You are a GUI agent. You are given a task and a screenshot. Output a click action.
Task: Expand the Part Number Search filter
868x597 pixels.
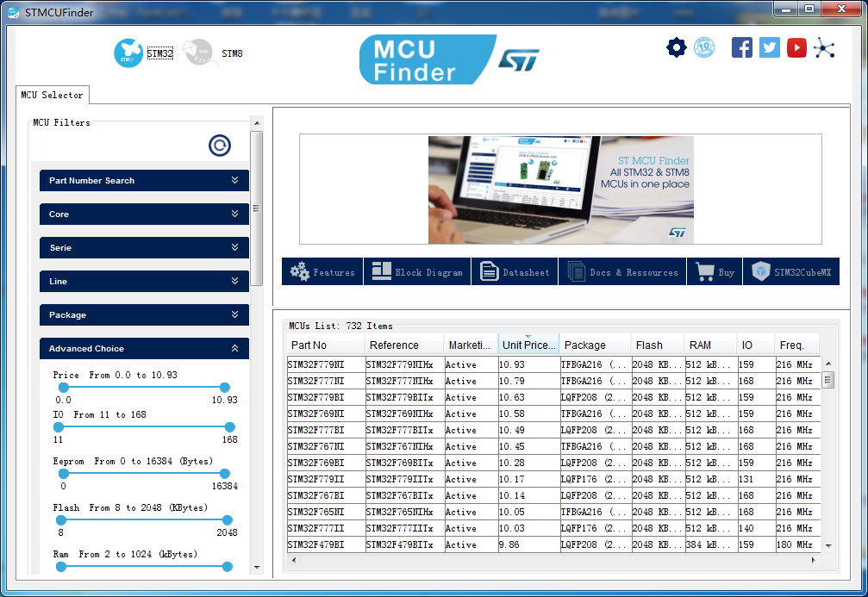tap(144, 180)
